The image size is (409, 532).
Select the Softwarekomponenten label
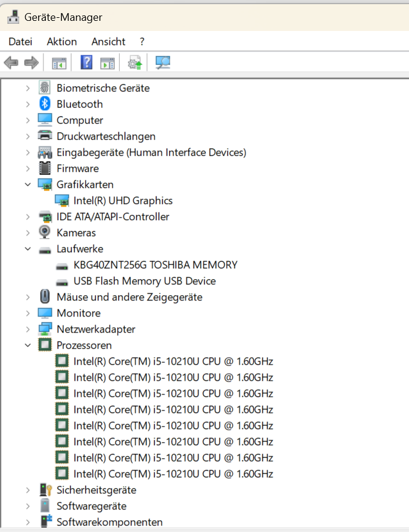click(110, 522)
